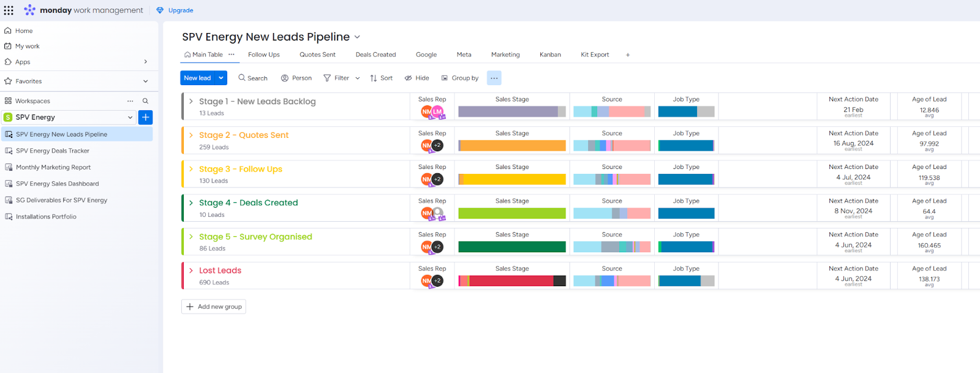Screen dimensions: 980x373
Task: Click Stage 5 green Sales Stage bar
Action: click(512, 247)
